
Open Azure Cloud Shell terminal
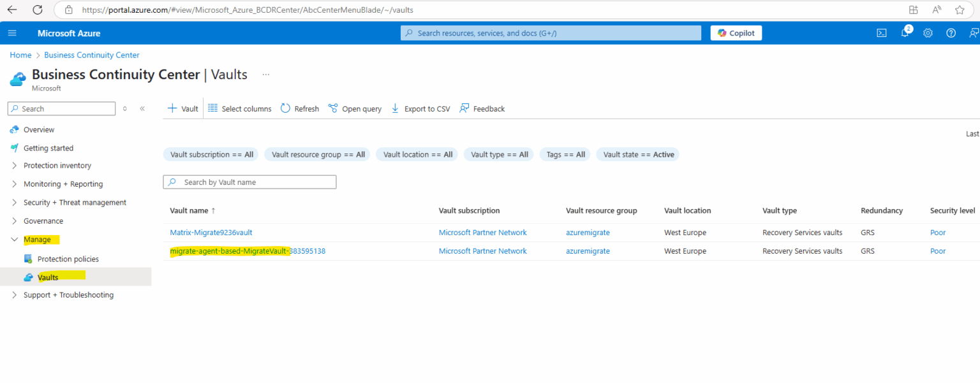click(x=881, y=33)
